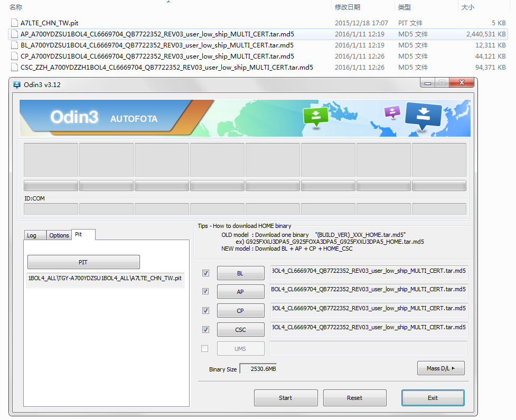Sort files by 修改日期 column header

pyautogui.click(x=348, y=7)
